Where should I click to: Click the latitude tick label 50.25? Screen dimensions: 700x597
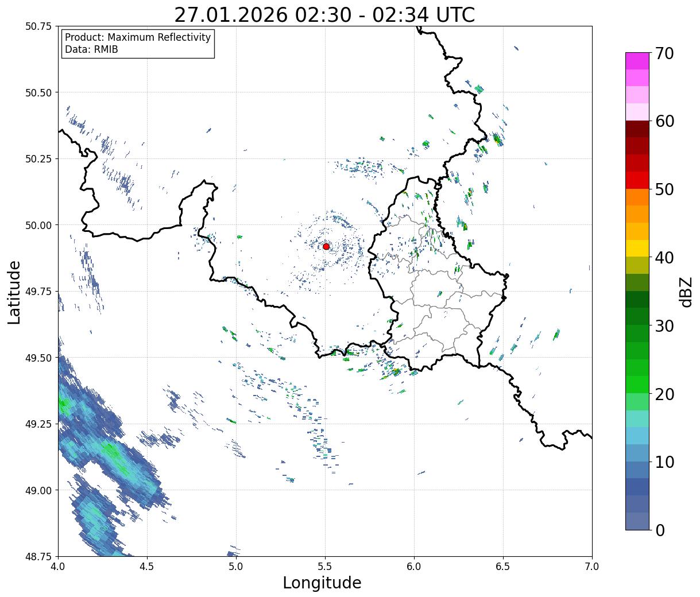click(38, 159)
